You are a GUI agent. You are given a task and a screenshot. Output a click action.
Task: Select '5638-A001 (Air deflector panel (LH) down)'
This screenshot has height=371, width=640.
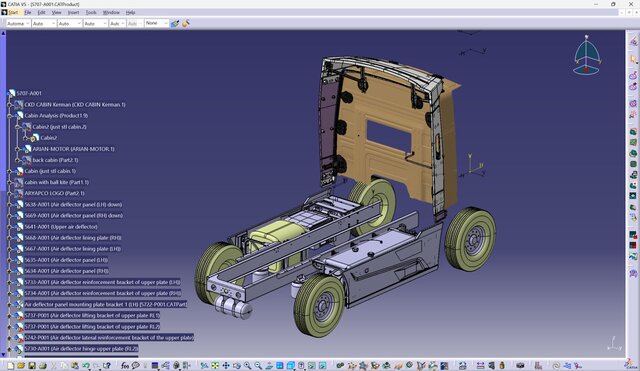point(73,204)
